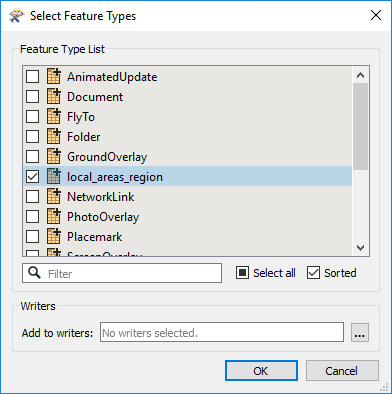This screenshot has width=392, height=394.
Task: Toggle the Sorted checkbox
Action: click(313, 273)
